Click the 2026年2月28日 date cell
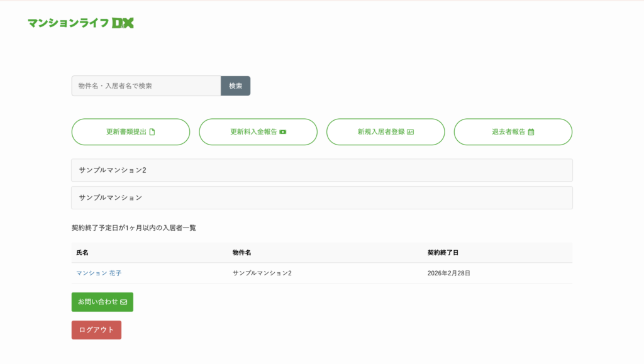The height and width of the screenshot is (364, 644). point(448,273)
